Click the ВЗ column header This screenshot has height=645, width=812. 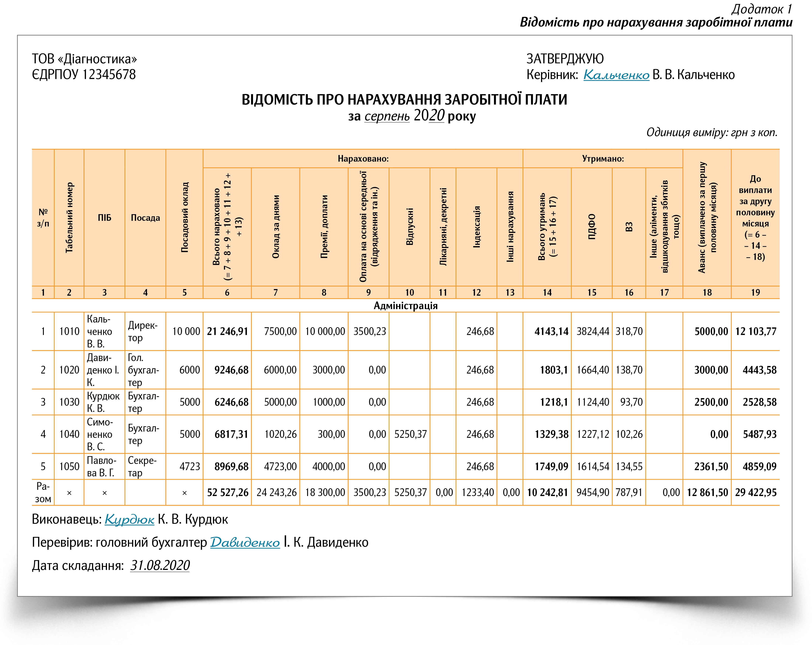629,227
